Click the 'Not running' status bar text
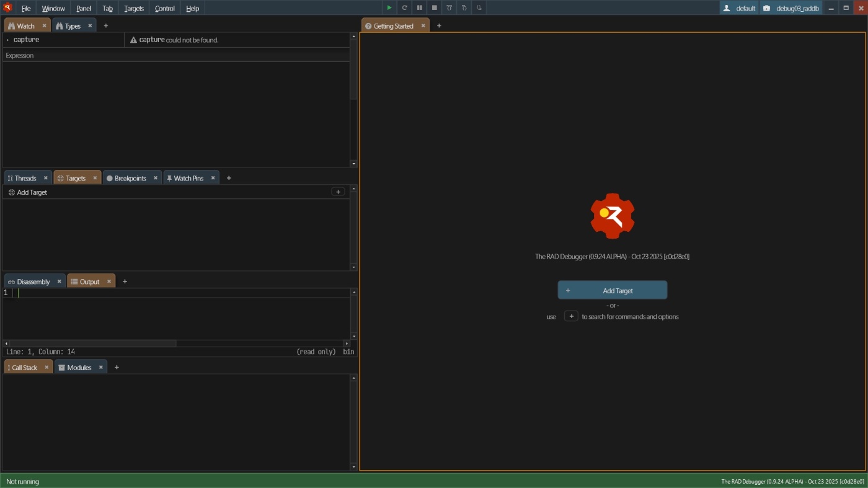The image size is (868, 488). tap(22, 481)
